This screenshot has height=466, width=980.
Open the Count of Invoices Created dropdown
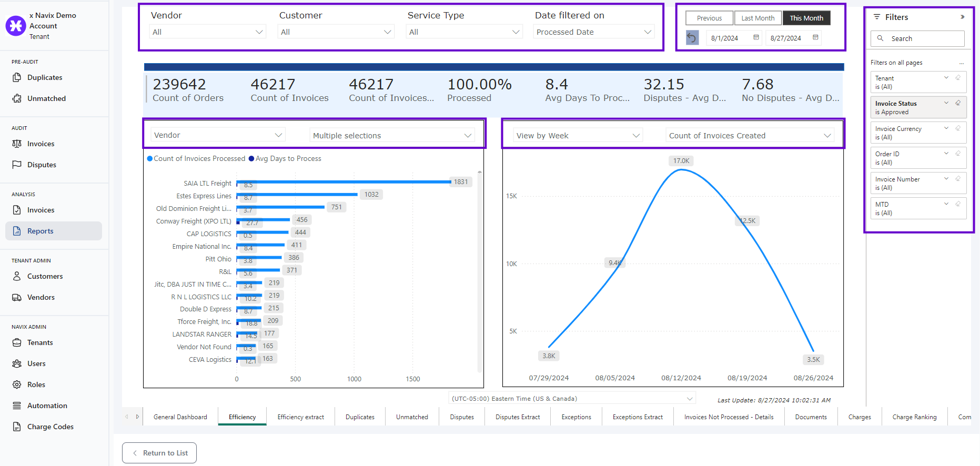[x=750, y=135]
